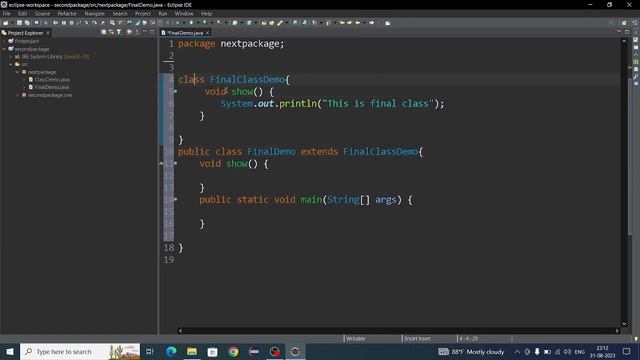Screen dimensions: 640x360
Task: Close the Project Explorer view tab
Action: 48,33
